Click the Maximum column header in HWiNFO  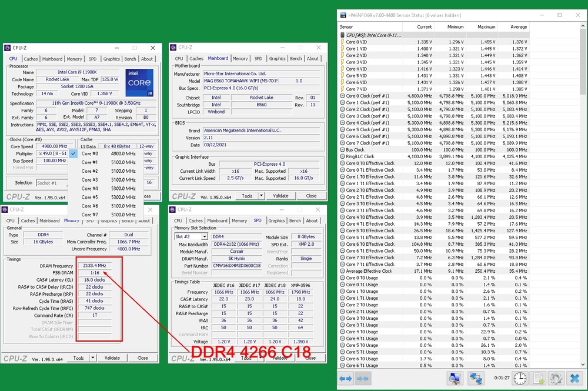pos(481,27)
